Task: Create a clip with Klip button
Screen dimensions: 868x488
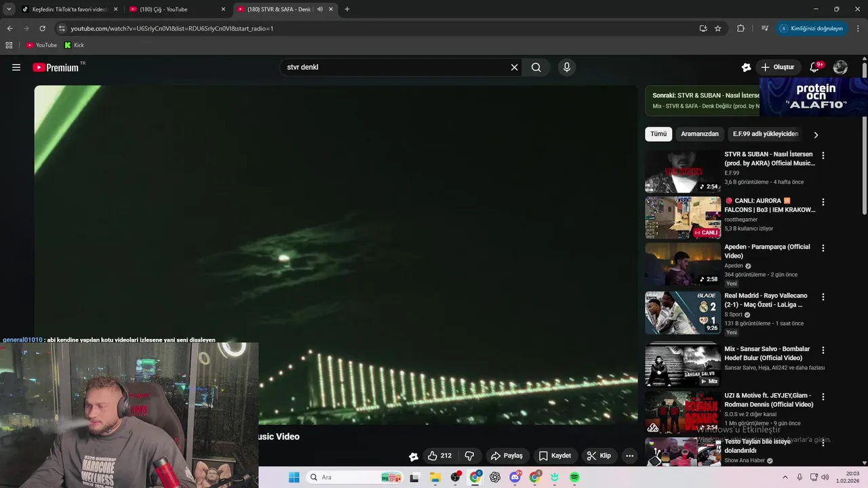Action: pyautogui.click(x=599, y=455)
